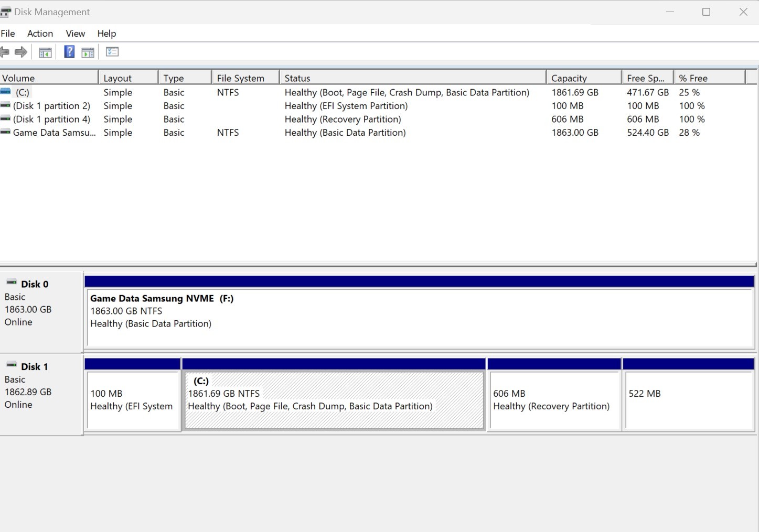The image size is (759, 532).
Task: Click the 471.67 GB free space cell
Action: coord(648,92)
